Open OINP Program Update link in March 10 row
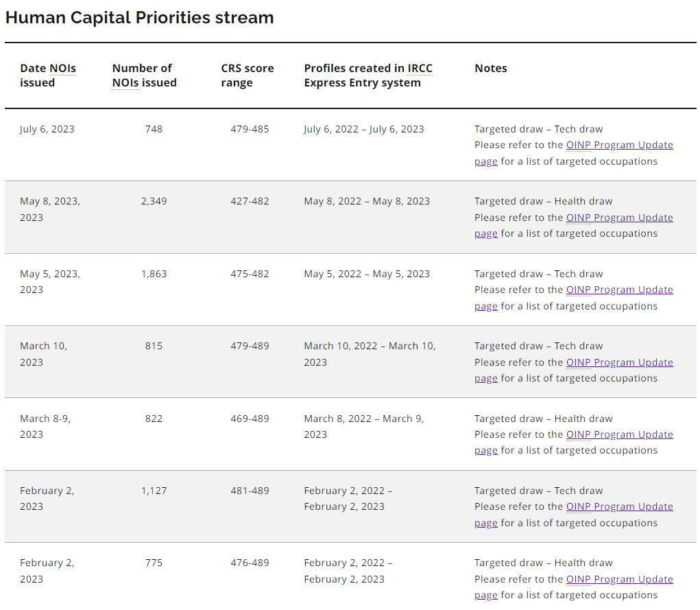The width and height of the screenshot is (700, 610). 619,362
